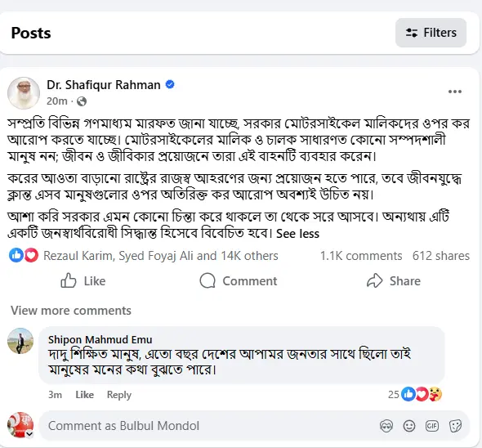Open the GIF picker icon
Viewport: 482px width, 448px height.
[x=432, y=426]
